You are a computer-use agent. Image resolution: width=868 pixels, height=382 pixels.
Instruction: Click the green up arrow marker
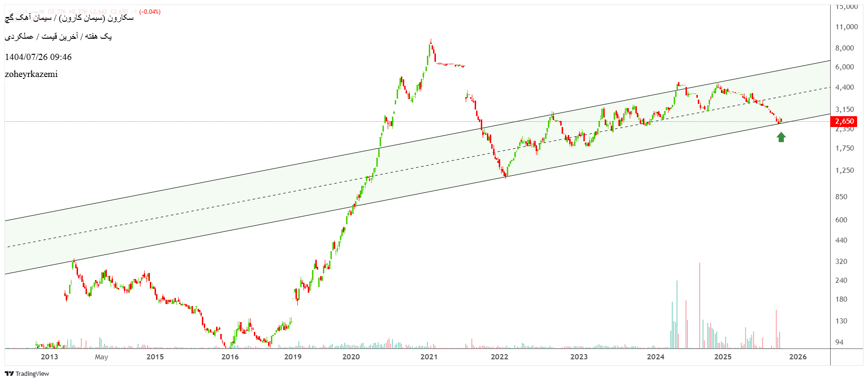pyautogui.click(x=781, y=137)
